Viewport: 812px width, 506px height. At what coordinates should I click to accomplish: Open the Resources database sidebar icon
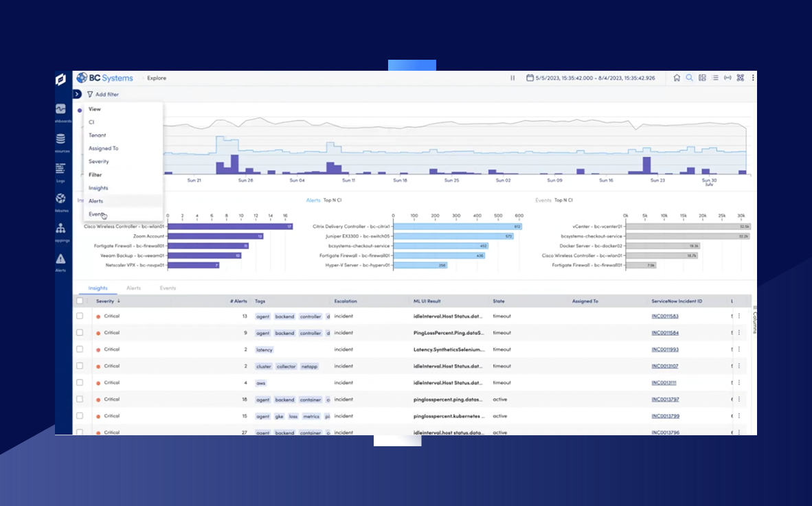coord(60,139)
